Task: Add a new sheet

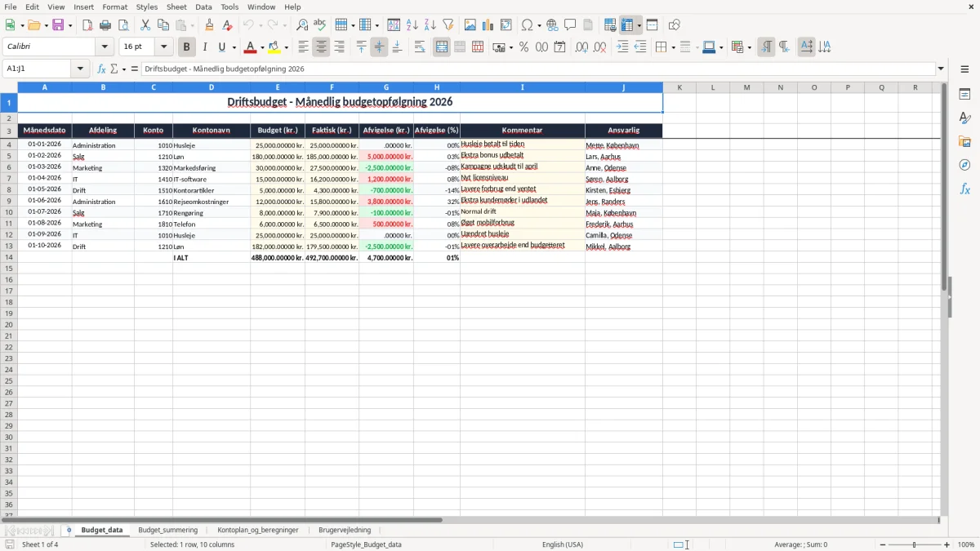Action: (x=69, y=530)
